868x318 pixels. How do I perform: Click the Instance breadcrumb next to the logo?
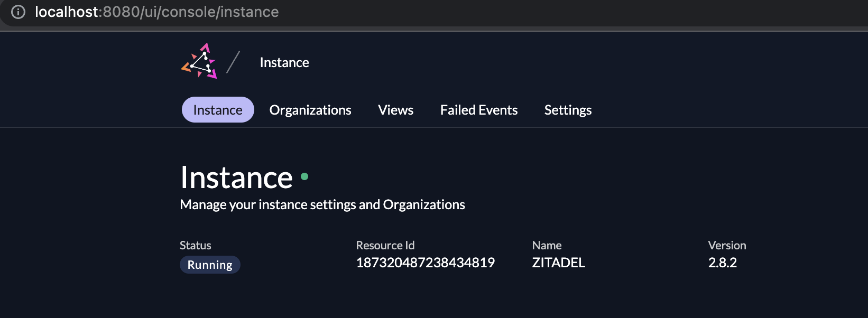click(x=284, y=62)
